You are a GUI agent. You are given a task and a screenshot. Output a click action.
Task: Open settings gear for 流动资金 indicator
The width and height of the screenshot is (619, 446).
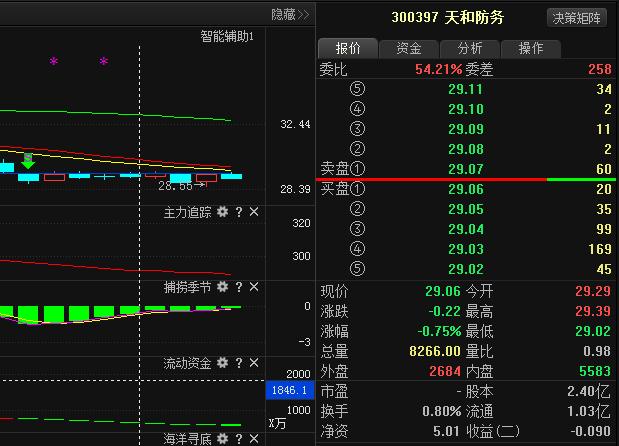click(x=223, y=363)
